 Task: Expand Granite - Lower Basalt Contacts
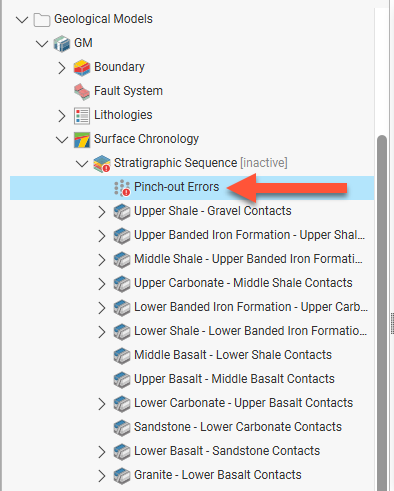[x=102, y=476]
